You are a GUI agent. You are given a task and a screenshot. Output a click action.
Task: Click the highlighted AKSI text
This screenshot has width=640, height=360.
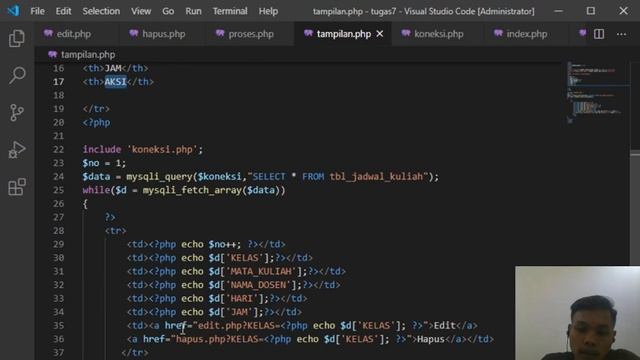point(116,82)
